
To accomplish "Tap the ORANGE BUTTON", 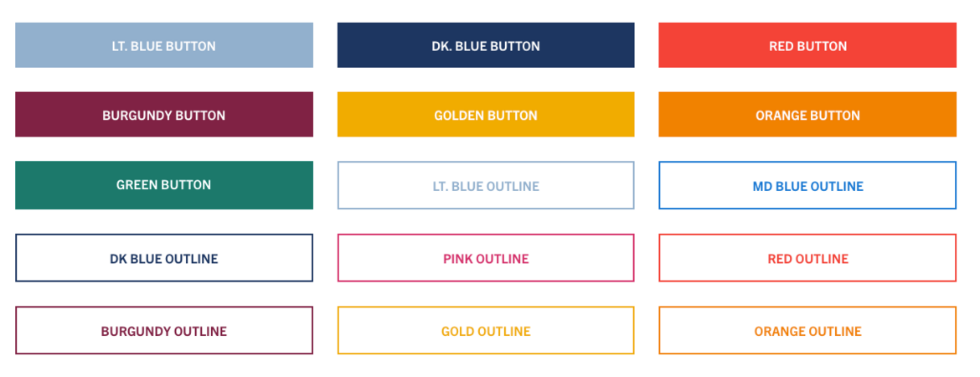I will (x=807, y=115).
